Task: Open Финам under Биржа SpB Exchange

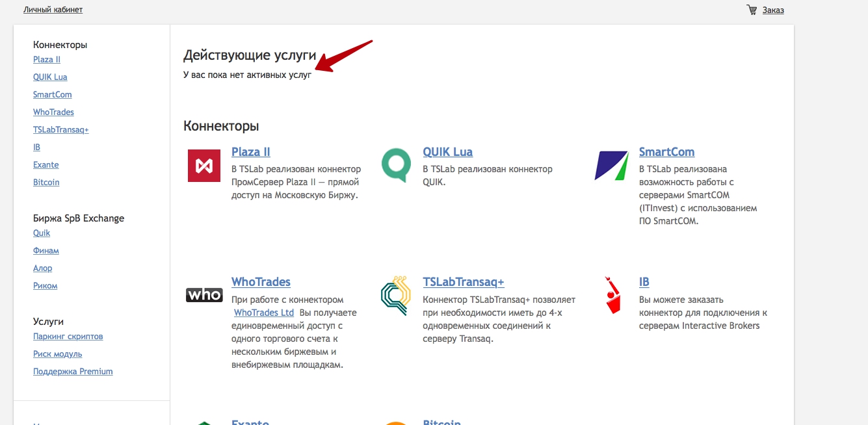Action: click(x=46, y=251)
